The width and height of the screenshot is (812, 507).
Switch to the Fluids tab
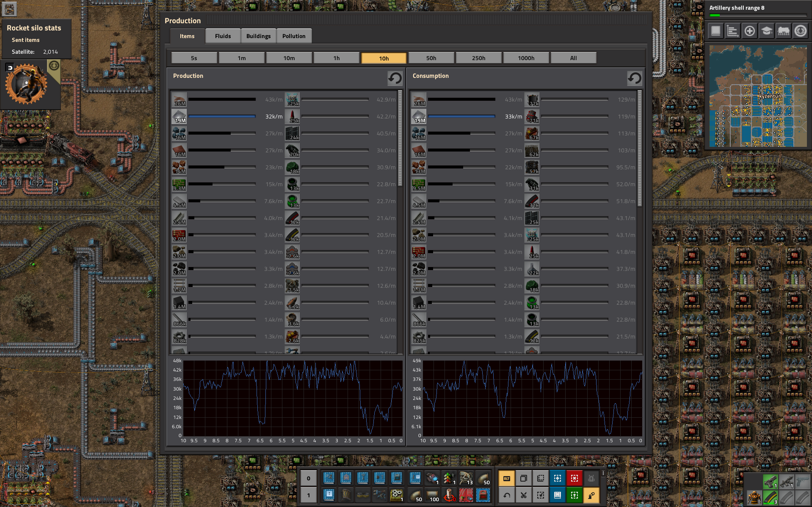tap(223, 36)
